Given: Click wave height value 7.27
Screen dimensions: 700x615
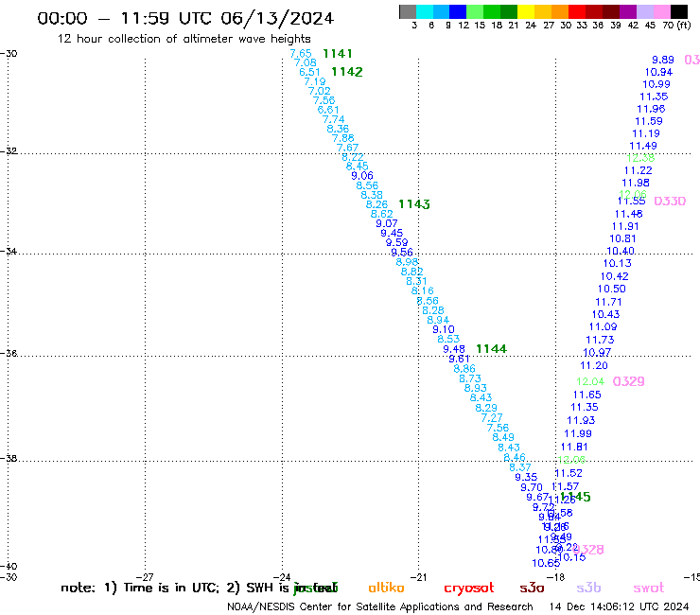Looking at the screenshot, I should pyautogui.click(x=492, y=417).
